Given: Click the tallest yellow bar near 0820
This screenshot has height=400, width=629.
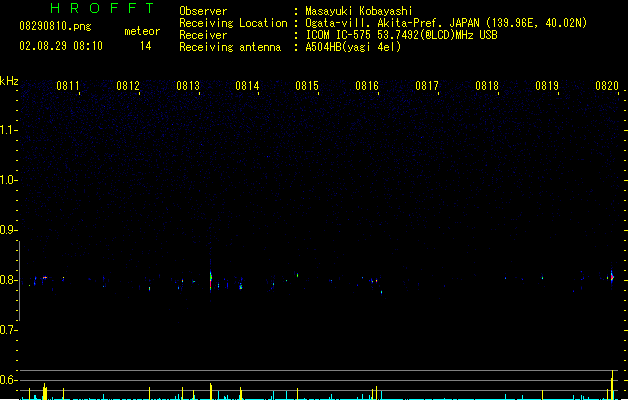Looking at the screenshot, I should (x=612, y=385).
